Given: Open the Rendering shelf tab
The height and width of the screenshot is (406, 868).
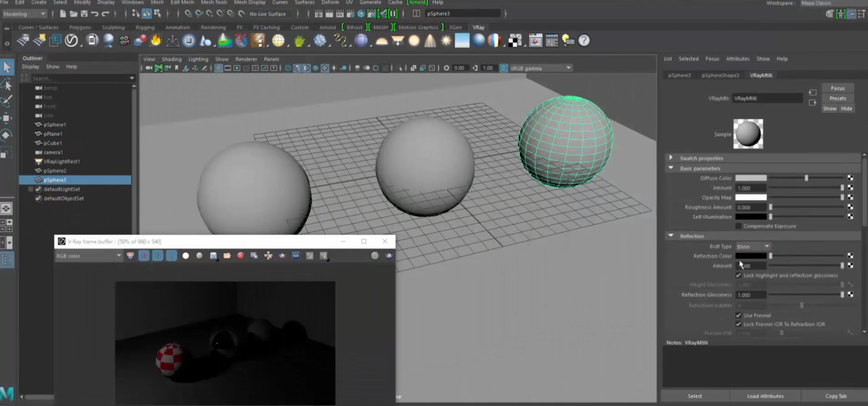Looking at the screenshot, I should (x=213, y=27).
